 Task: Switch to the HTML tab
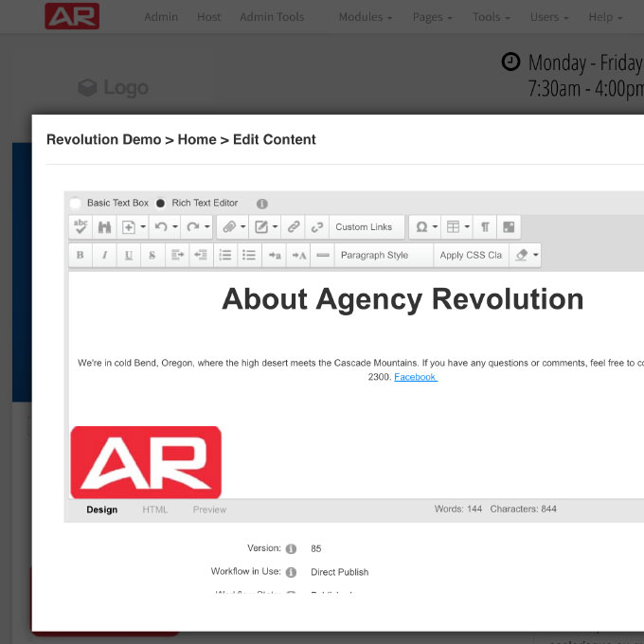point(154,510)
